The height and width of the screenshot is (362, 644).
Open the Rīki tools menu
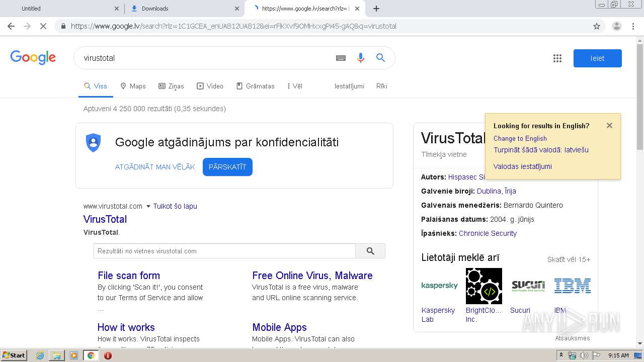382,86
